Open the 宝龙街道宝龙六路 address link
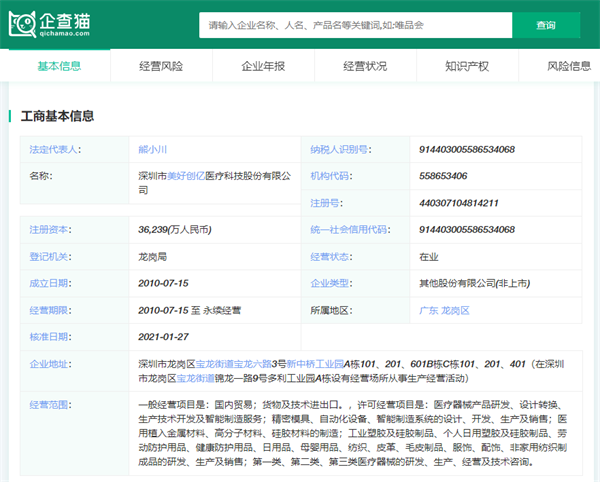Image resolution: width=600 pixels, height=482 pixels. (233, 365)
